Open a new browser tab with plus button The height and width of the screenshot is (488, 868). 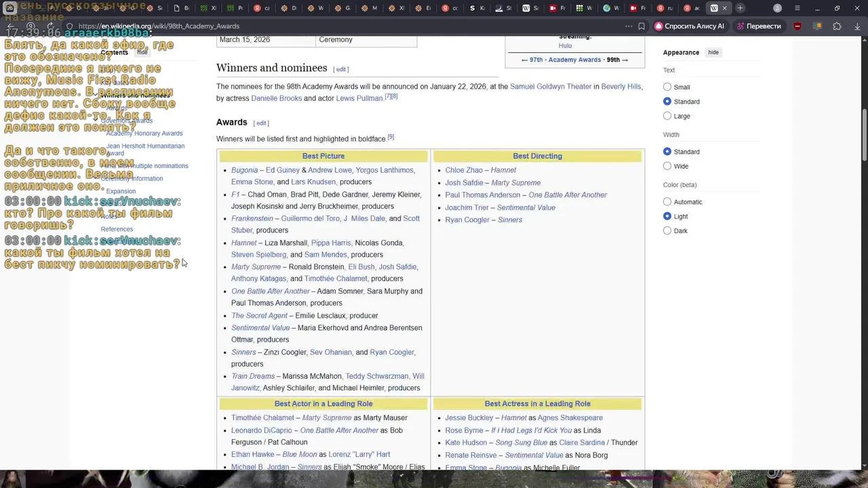click(x=740, y=8)
